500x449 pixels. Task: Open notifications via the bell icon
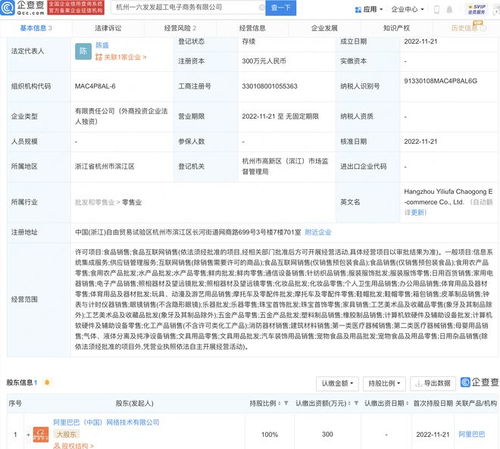(x=449, y=10)
